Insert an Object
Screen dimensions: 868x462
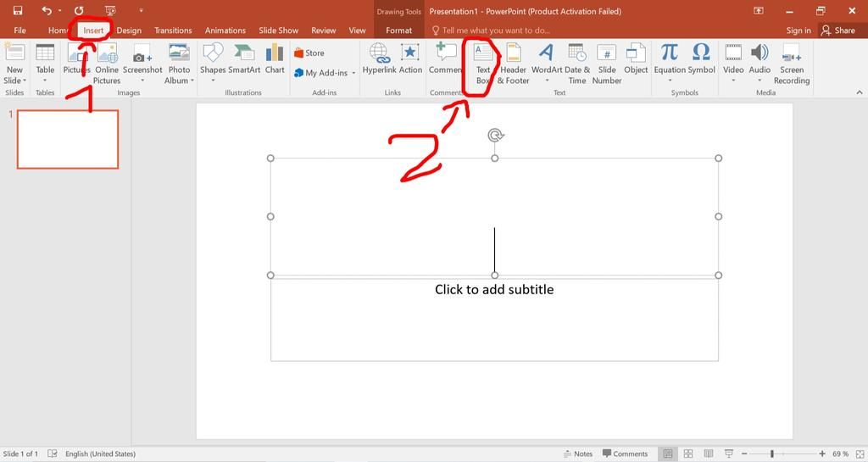[636, 59]
